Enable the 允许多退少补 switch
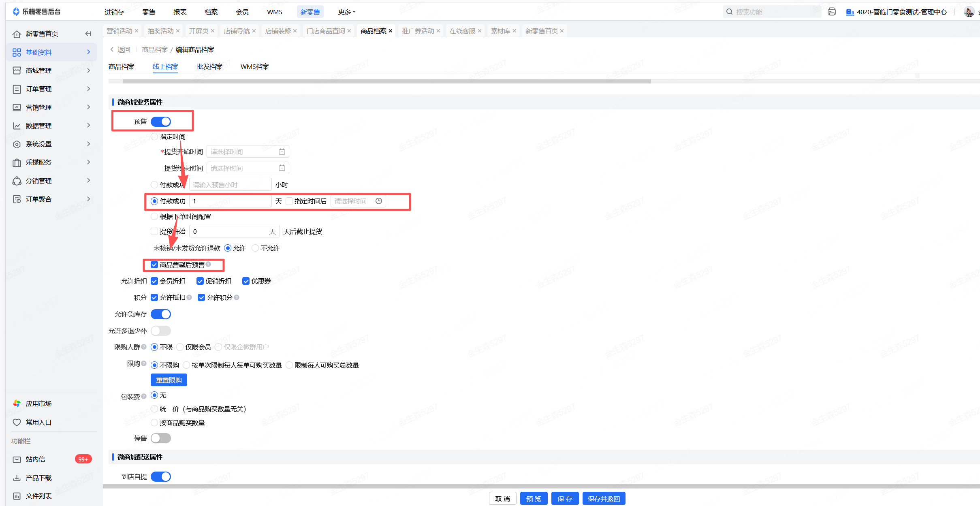Screen dimensions: 980x506 pyautogui.click(x=161, y=331)
